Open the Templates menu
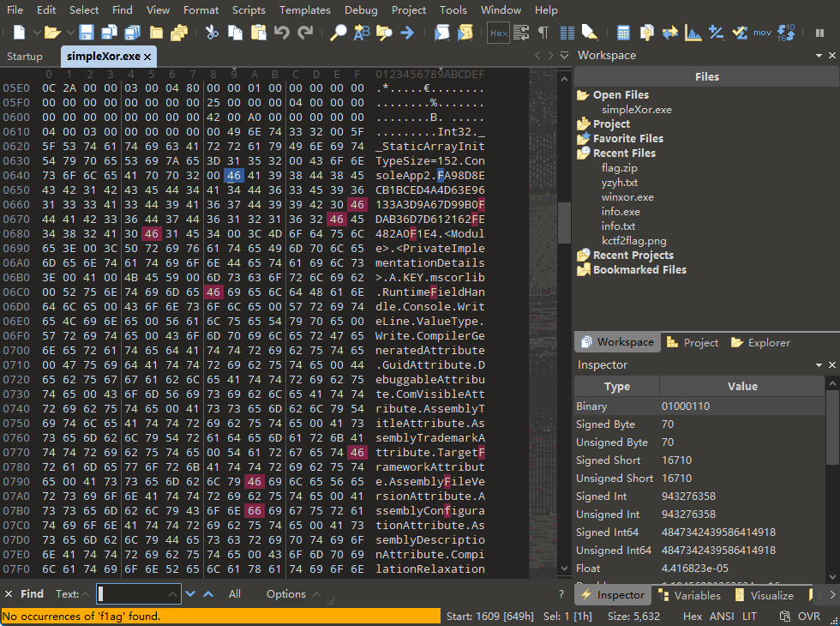 point(305,10)
